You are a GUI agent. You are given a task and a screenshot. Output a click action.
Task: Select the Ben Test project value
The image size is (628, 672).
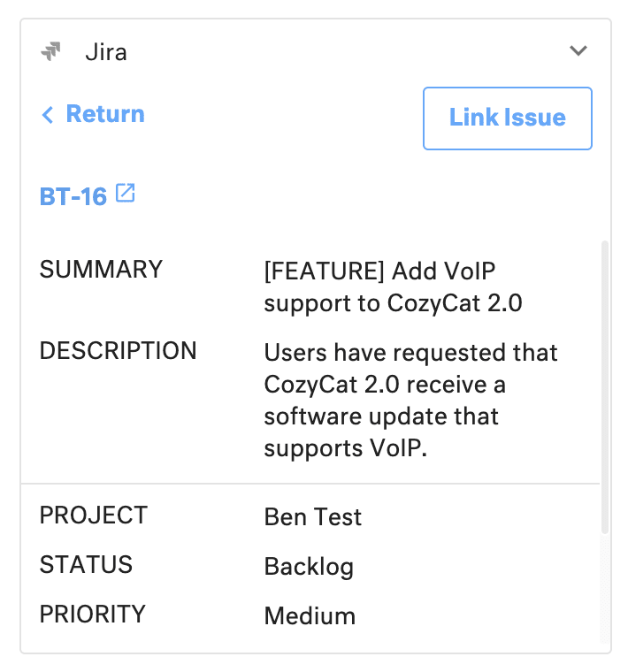(313, 517)
